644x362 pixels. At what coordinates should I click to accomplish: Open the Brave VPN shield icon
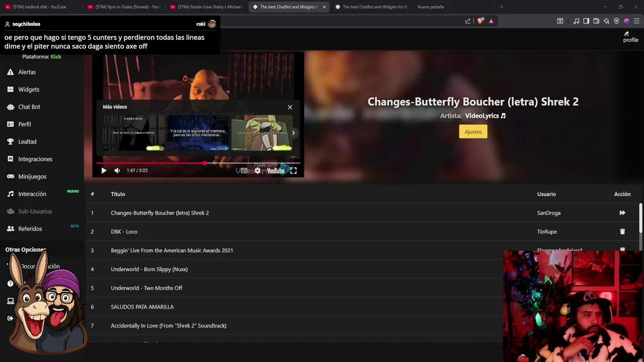click(616, 21)
